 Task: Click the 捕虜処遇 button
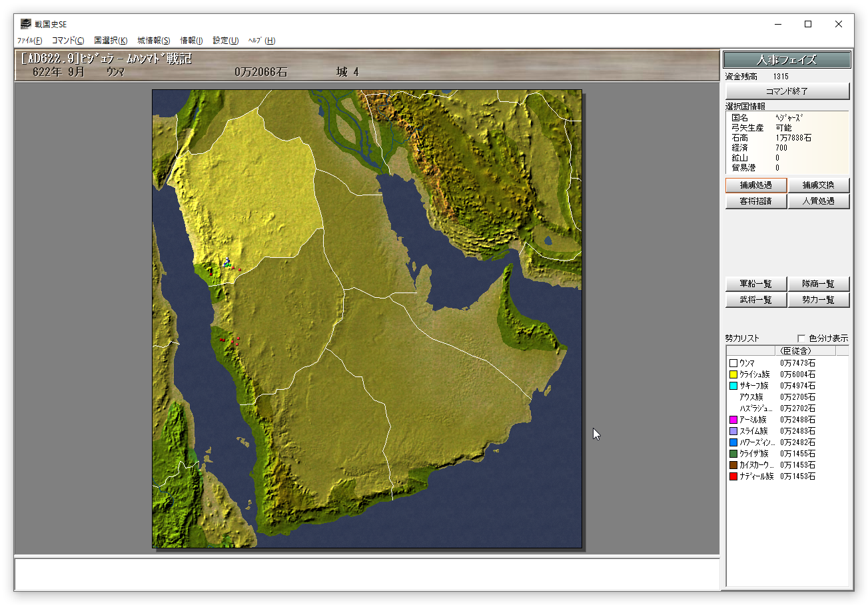point(756,185)
